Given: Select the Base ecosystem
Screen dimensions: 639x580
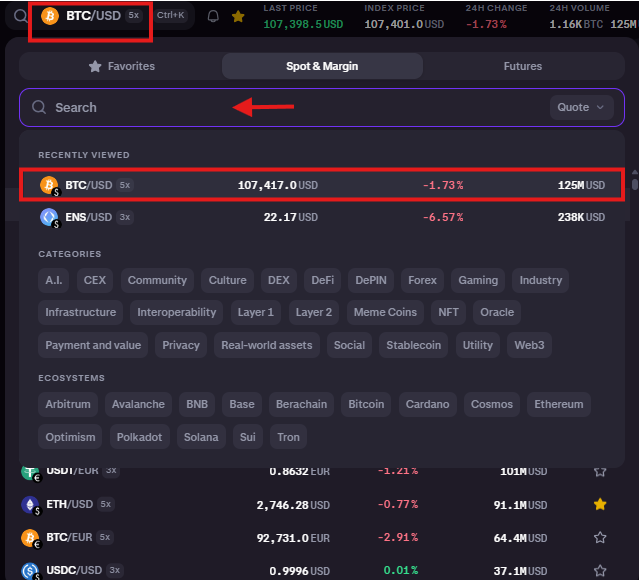Looking at the screenshot, I should click(x=242, y=404).
